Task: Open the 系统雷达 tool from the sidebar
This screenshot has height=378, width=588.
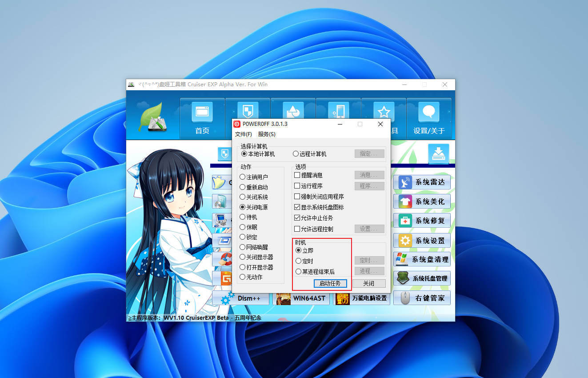Action: pyautogui.click(x=421, y=182)
